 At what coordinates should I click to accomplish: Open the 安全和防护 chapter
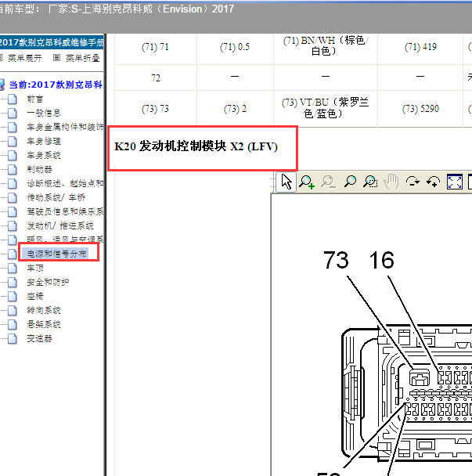(48, 283)
